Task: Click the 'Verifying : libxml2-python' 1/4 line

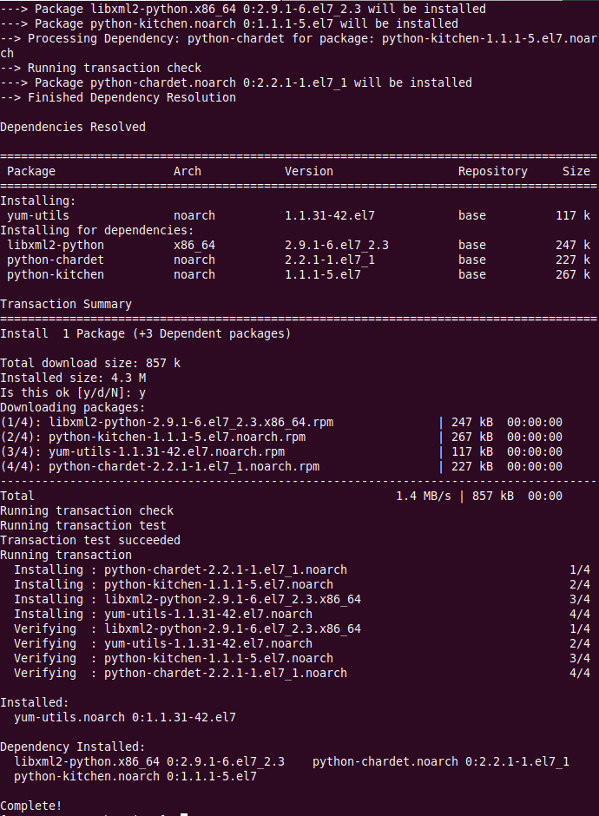Action: [x=302, y=629]
